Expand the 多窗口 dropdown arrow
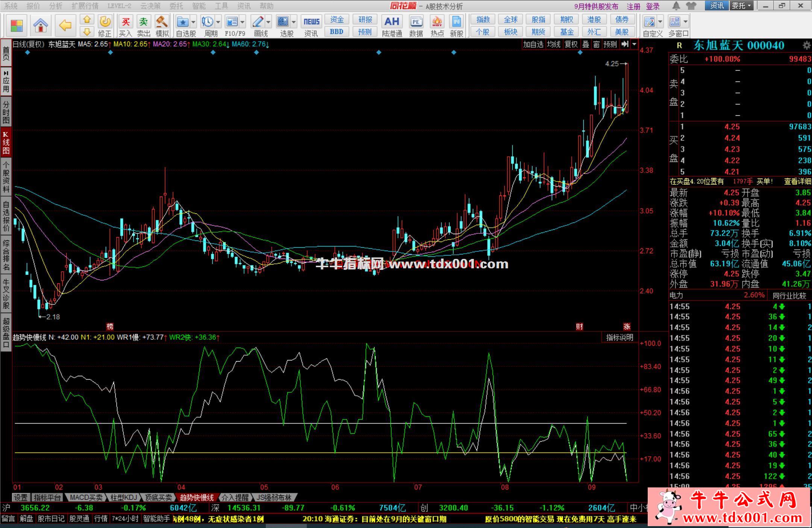Screen dimensions: 812x528 tap(685, 22)
